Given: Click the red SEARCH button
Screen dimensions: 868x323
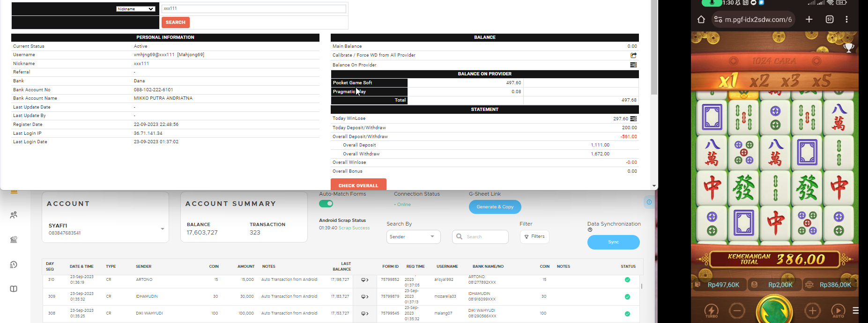Looking at the screenshot, I should coord(176,22).
